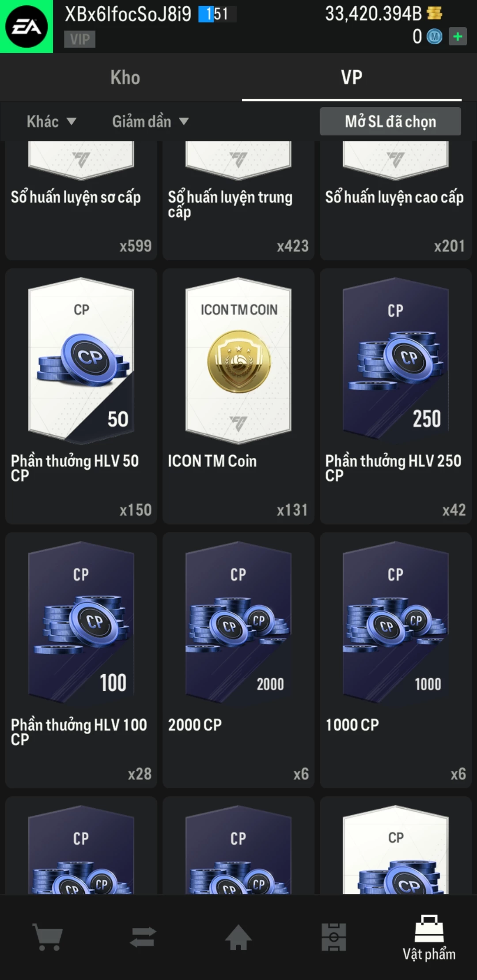Select Phần thưởng HLV 250 CP pack
477x980 pixels.
pyautogui.click(x=396, y=396)
